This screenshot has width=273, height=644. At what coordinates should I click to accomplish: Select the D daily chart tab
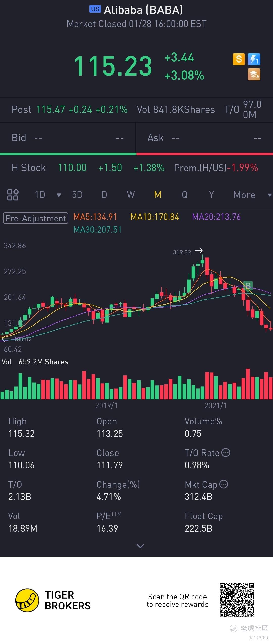[x=104, y=195]
